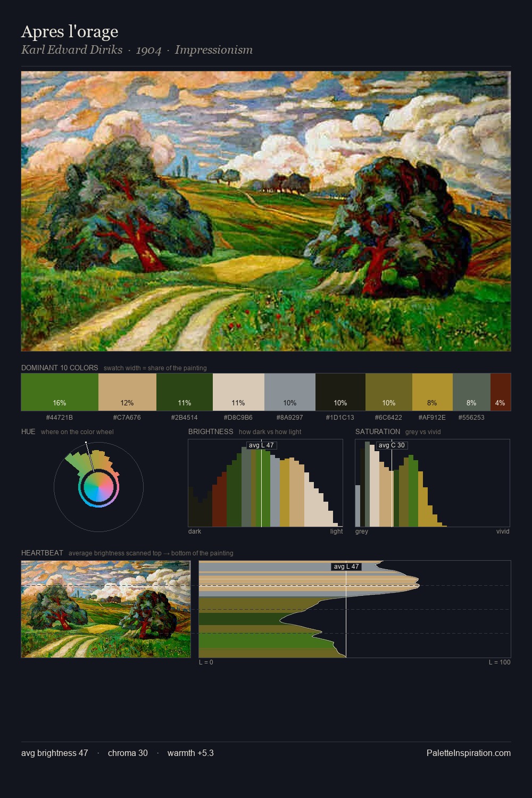This screenshot has height=798, width=532.
Task: Click the DOMINANT 10 COLORS heading
Action: pos(60,368)
